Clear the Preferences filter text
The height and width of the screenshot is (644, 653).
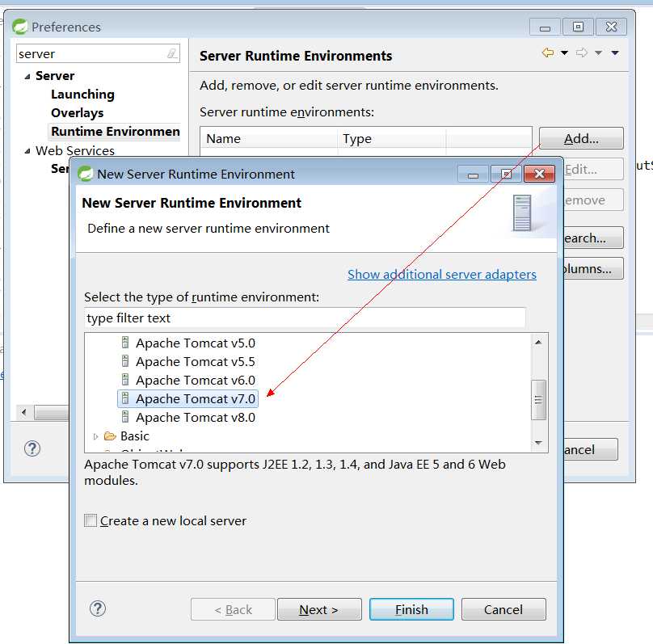coord(172,53)
